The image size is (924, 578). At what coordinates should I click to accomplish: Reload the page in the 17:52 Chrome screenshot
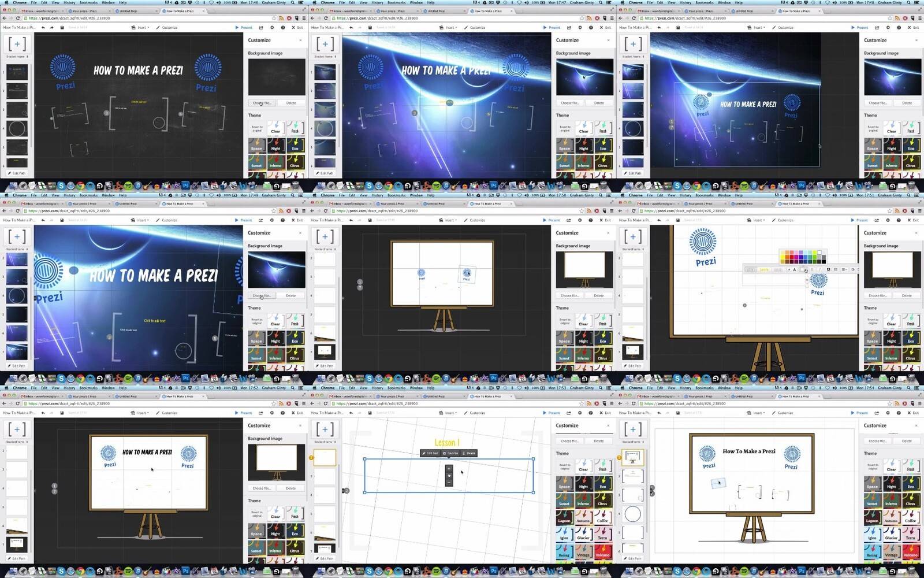tap(18, 403)
